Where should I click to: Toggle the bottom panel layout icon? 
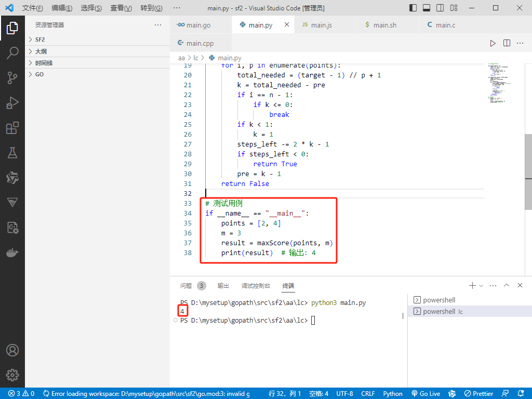coord(427,8)
